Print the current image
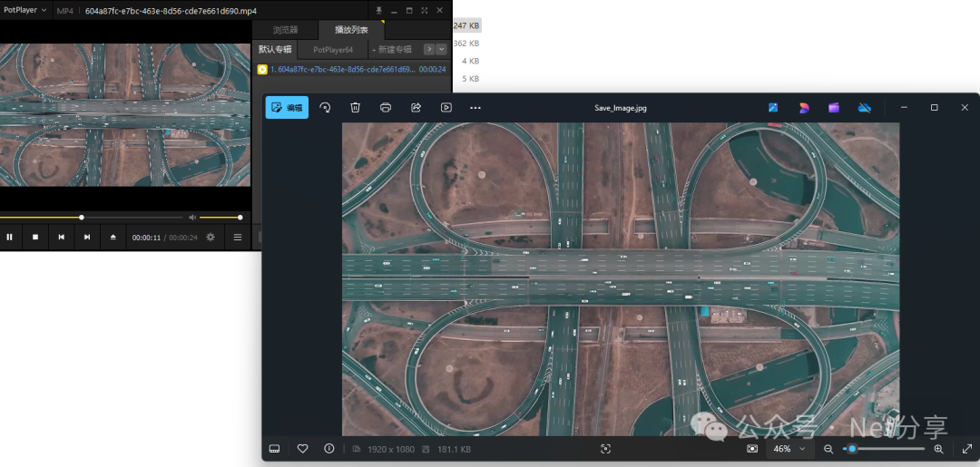Viewport: 980px width, 467px height. (x=386, y=108)
